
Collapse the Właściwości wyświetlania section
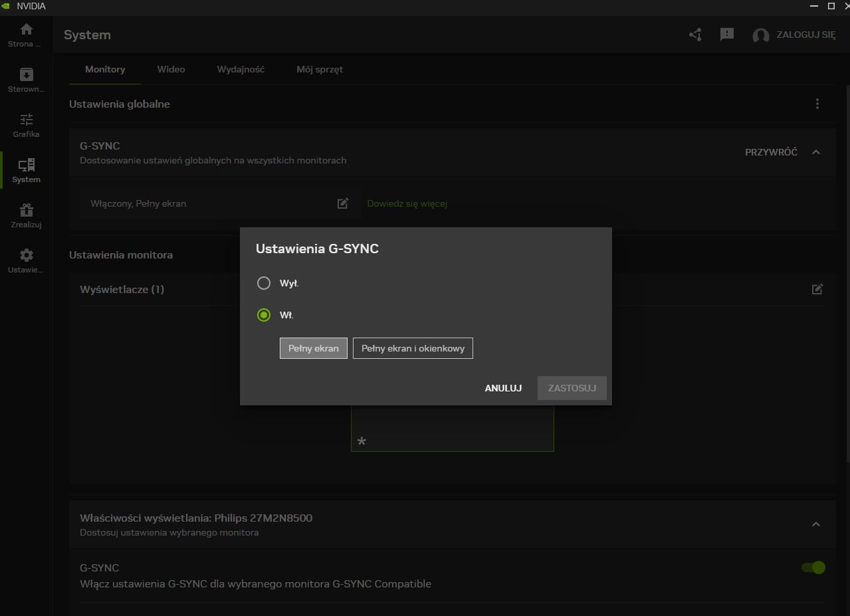coord(816,524)
